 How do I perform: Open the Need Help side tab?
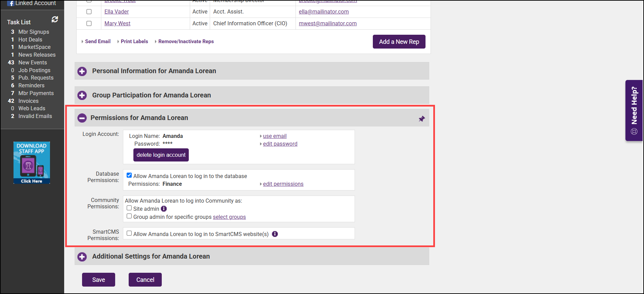coord(634,110)
